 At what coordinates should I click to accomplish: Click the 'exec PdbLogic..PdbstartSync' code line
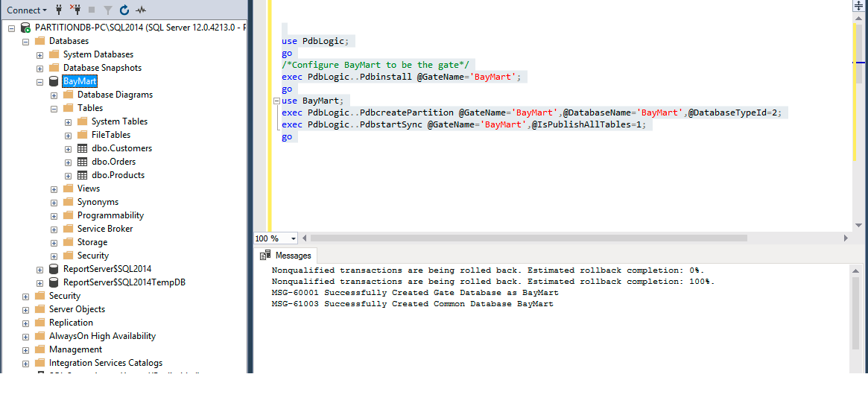coord(464,125)
